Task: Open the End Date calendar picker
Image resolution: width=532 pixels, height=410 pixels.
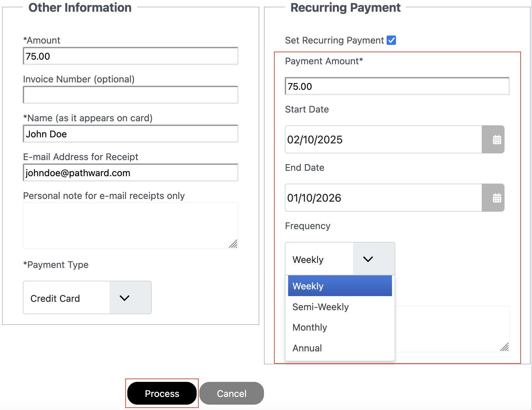Action: tap(496, 198)
